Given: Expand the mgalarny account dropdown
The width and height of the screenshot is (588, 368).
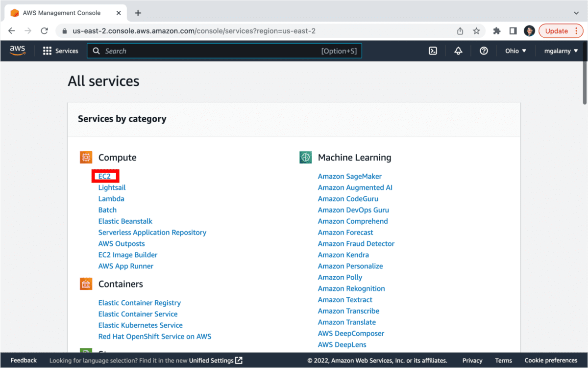Looking at the screenshot, I should (561, 51).
